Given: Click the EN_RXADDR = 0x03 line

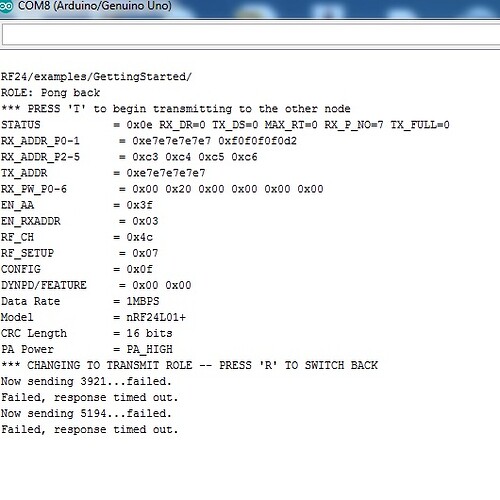Looking at the screenshot, I should pos(80,221).
